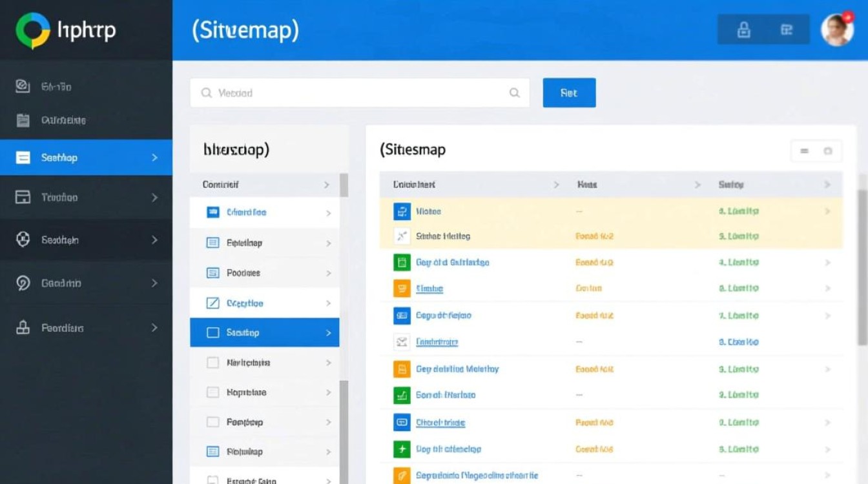Viewport: 868px width, 484px height.
Task: Click the lock icon in the top header
Action: tap(743, 30)
